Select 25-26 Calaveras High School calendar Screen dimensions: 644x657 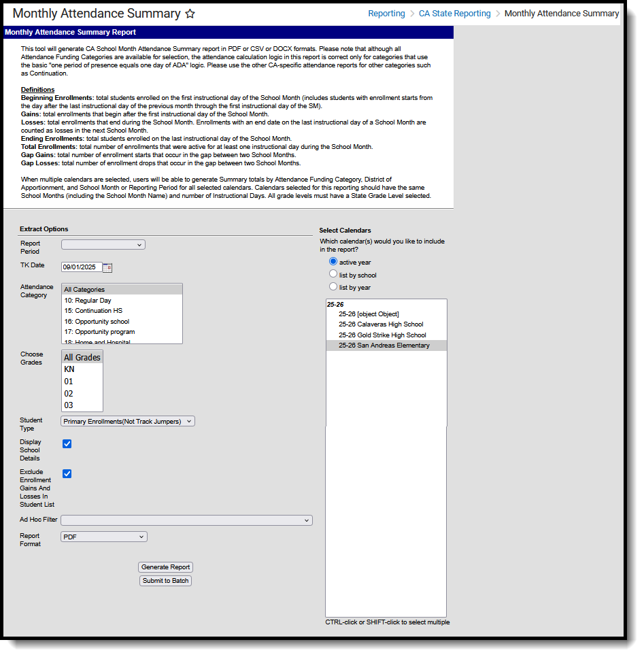click(x=381, y=324)
